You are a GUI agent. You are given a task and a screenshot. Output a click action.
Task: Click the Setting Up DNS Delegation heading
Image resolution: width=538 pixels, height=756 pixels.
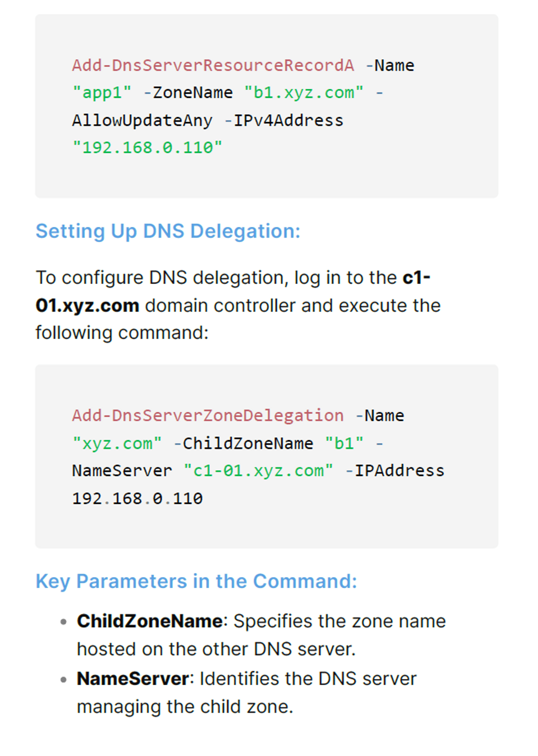tap(168, 231)
